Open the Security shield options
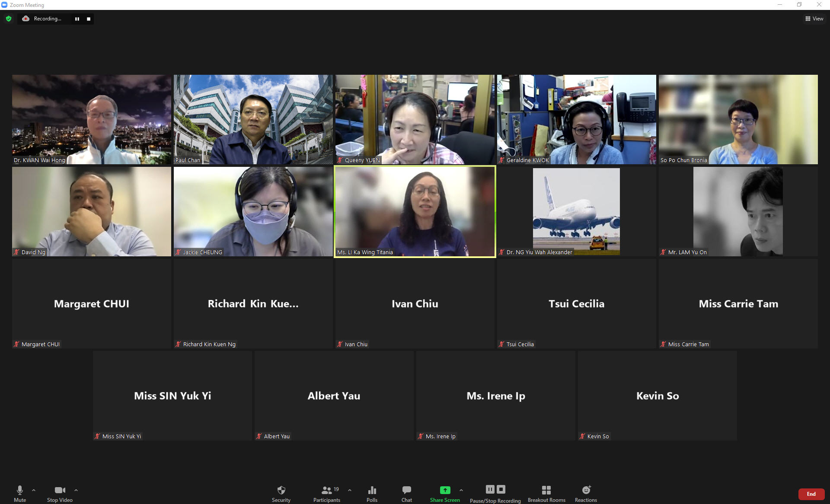 click(281, 493)
